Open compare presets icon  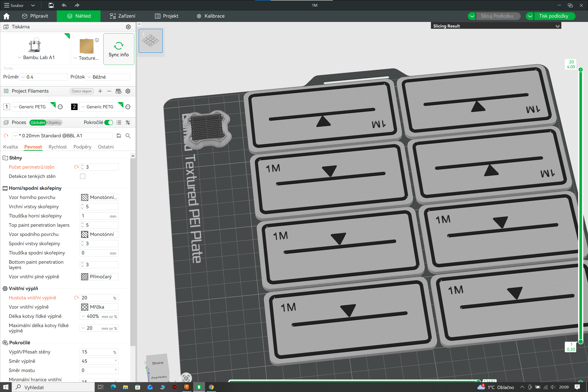click(128, 122)
